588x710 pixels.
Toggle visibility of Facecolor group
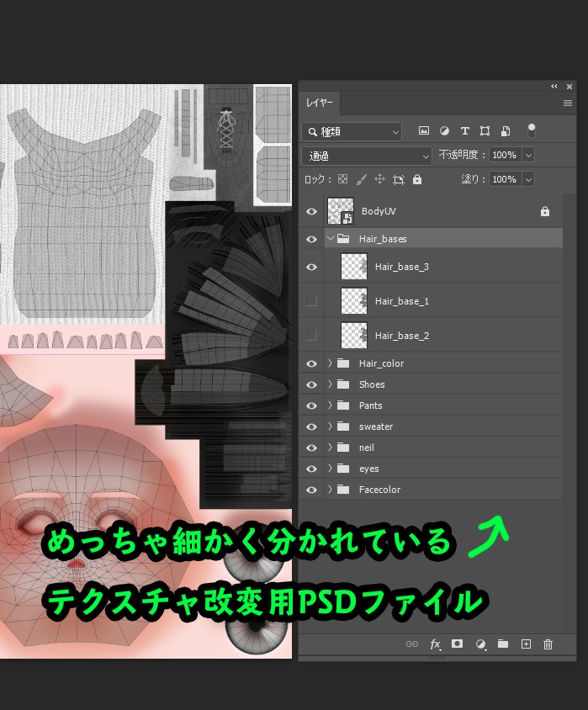point(311,490)
